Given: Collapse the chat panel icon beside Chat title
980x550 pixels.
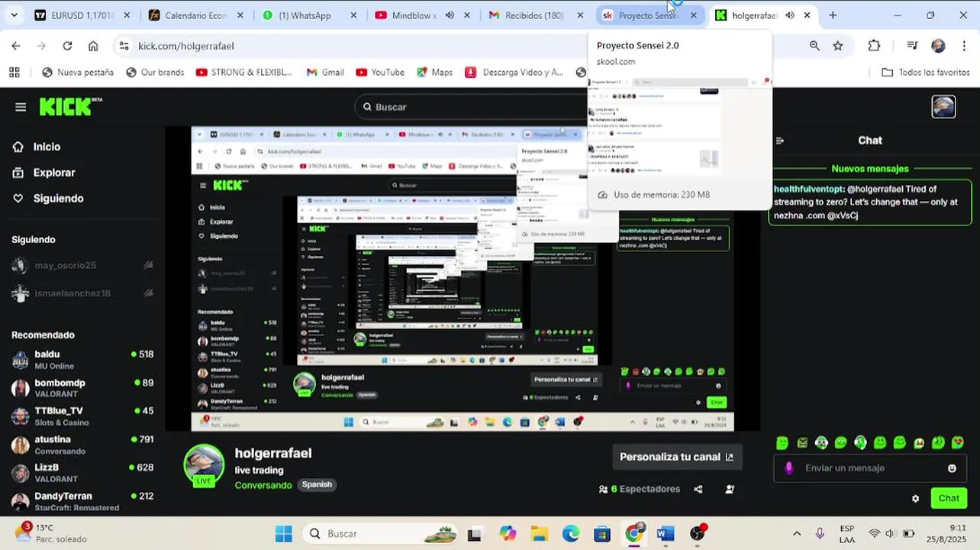Looking at the screenshot, I should [x=779, y=141].
